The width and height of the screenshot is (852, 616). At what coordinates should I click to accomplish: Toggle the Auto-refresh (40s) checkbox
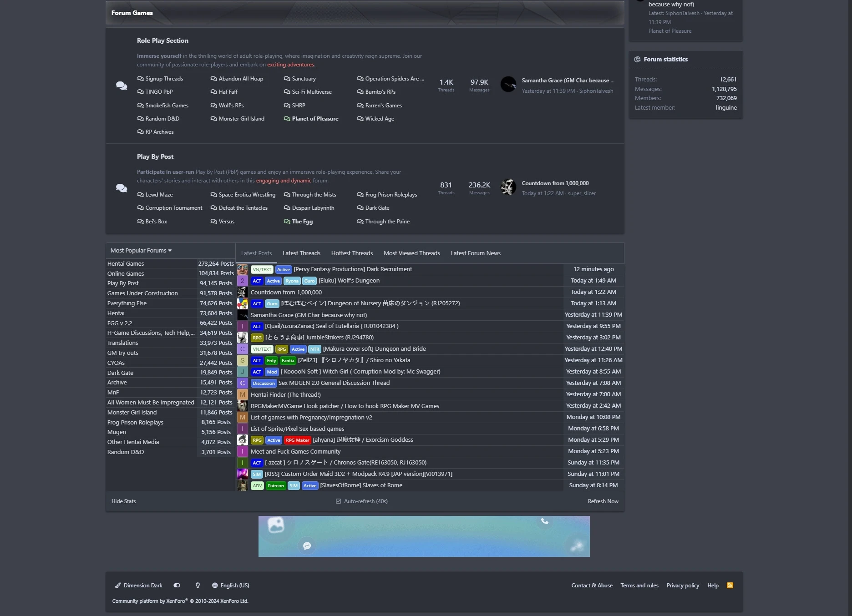pos(338,501)
